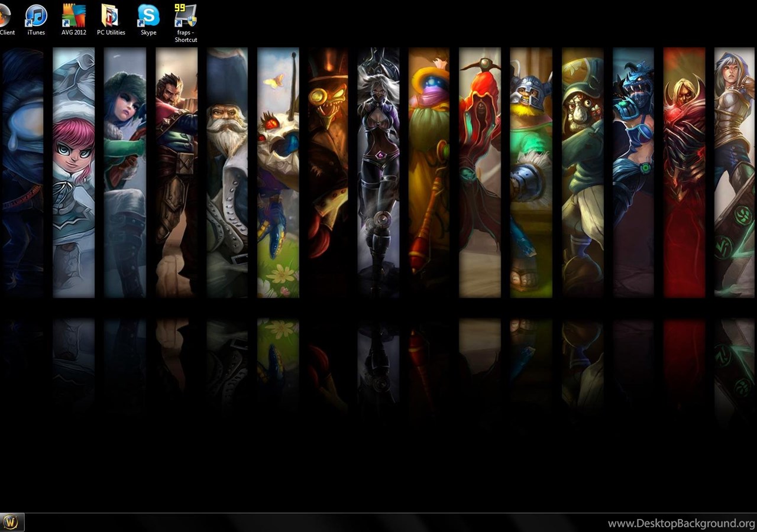
Task: Click the World of Warcraft taskbar button
Action: tap(12, 523)
